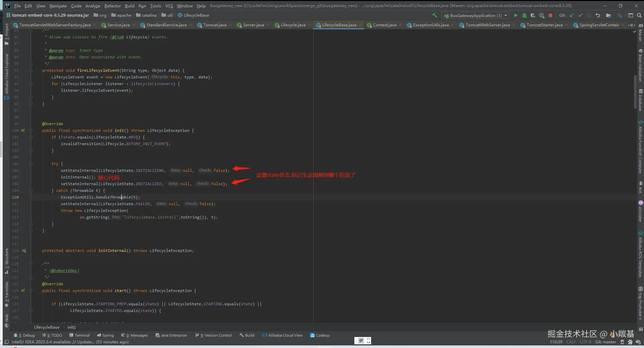644x348 pixels.
Task: Commit changes with the green checkmark
Action: pos(581,15)
